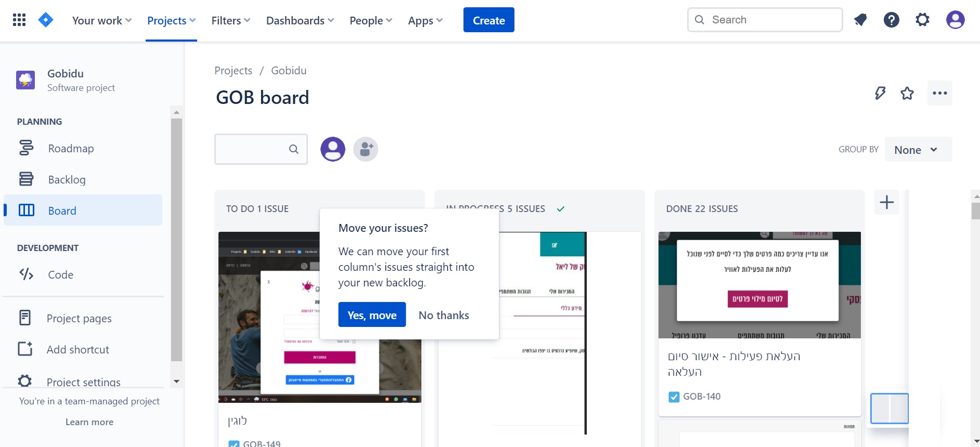Click the sidebar scrollbar down arrow

coord(176,382)
